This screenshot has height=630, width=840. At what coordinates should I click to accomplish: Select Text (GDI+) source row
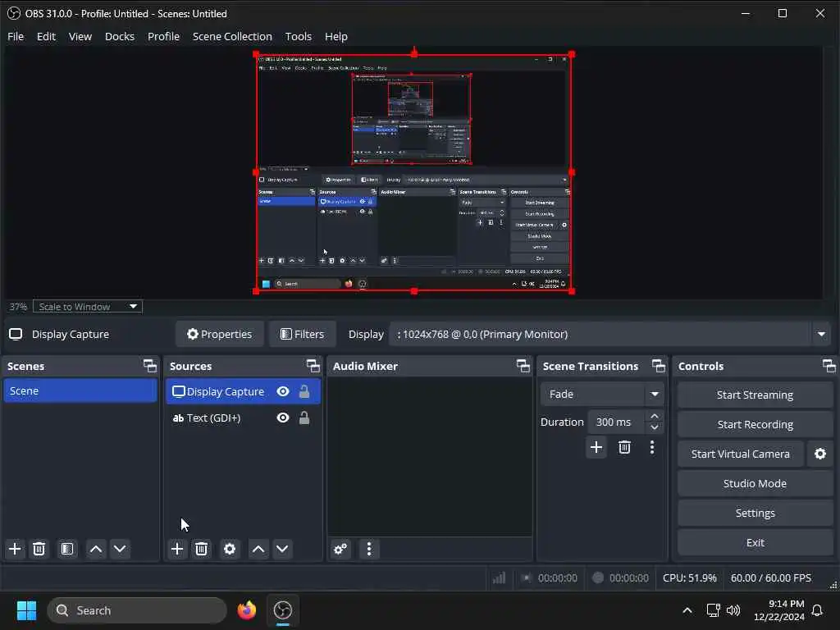243,418
